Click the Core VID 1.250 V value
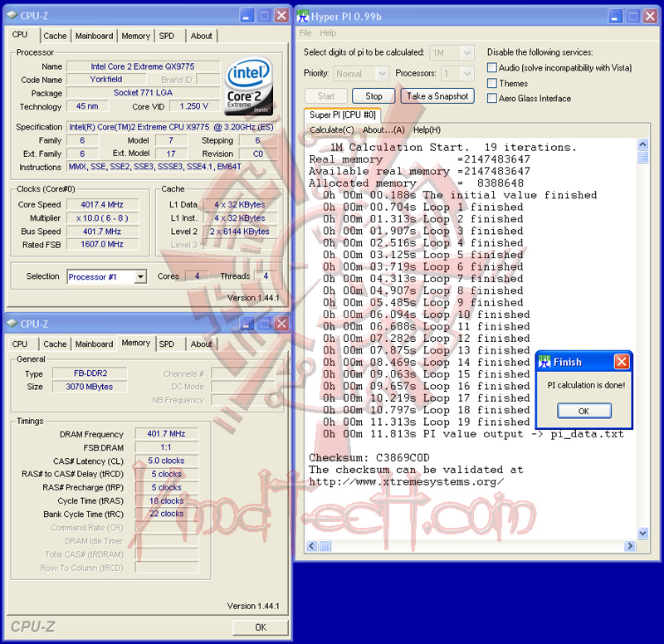 click(194, 106)
